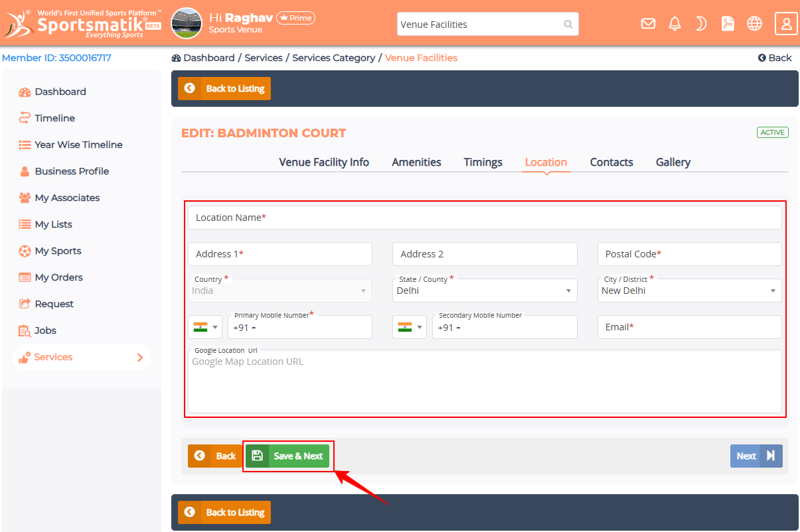The width and height of the screenshot is (800, 532).
Task: Open the primary mobile country flag selector
Action: point(205,327)
